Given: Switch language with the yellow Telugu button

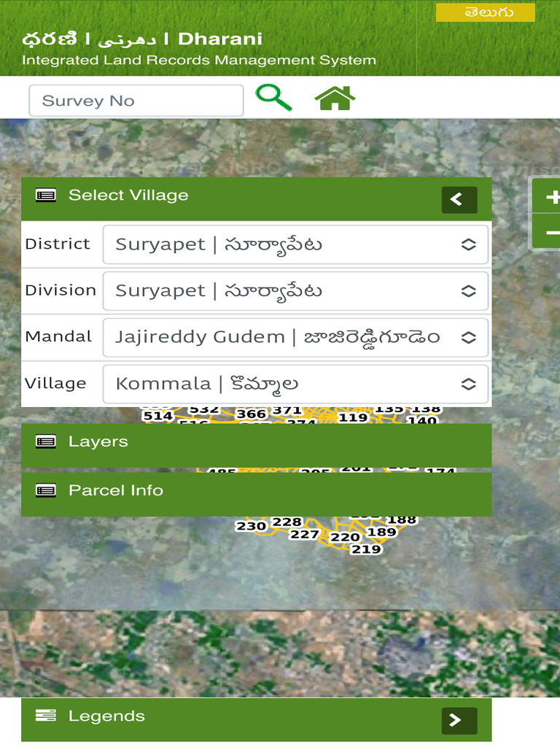Looking at the screenshot, I should tap(485, 12).
